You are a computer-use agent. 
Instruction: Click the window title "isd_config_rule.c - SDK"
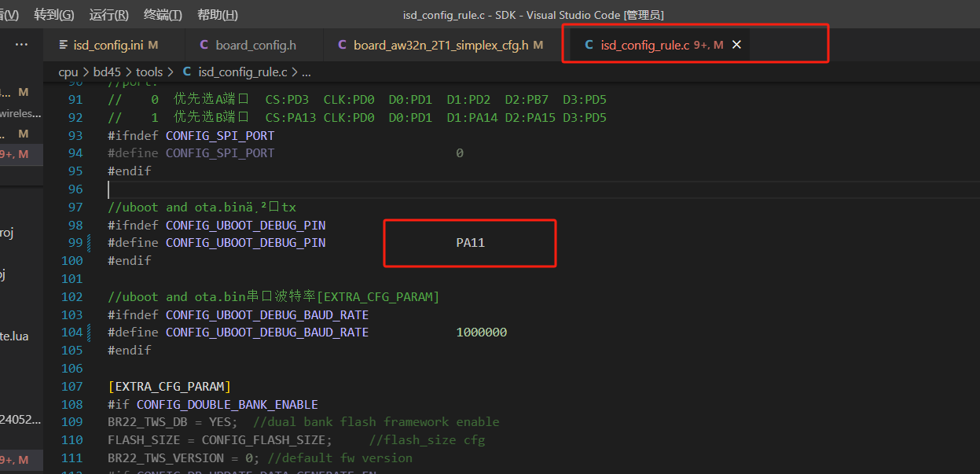coord(461,15)
